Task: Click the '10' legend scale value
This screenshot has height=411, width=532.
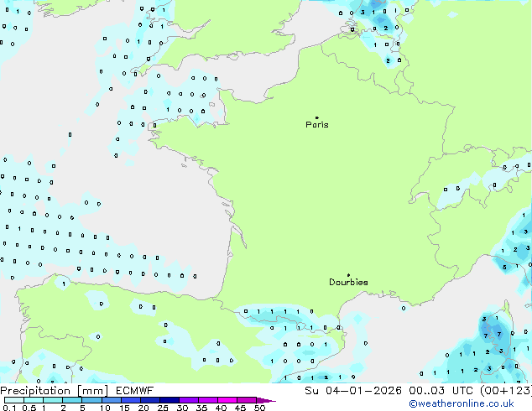Action: 105,408
